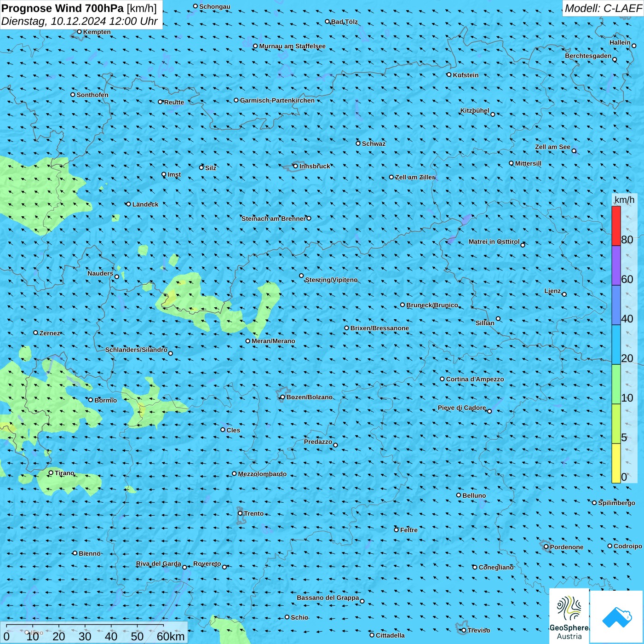Click the 'Modell: C-LAEF' label
Viewport: 644px width, 644px height.
603,8
